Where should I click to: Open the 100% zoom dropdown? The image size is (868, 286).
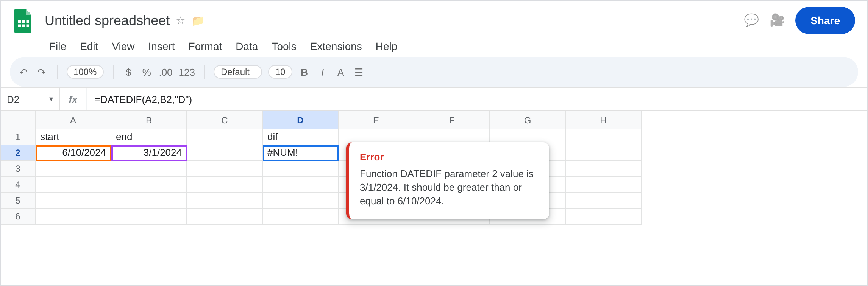(85, 72)
